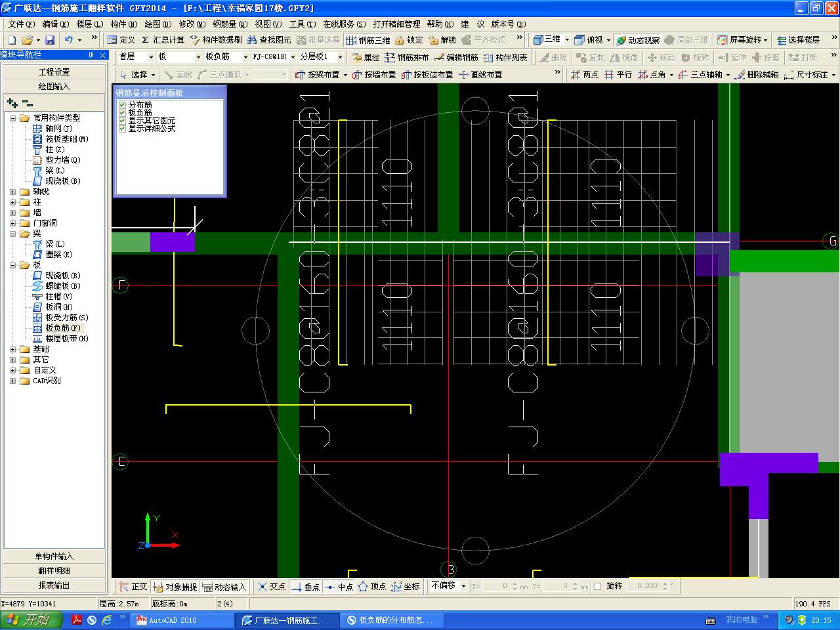The height and width of the screenshot is (630, 840).
Task: Toggle 显示其它图元 checkbox
Action: [122, 121]
